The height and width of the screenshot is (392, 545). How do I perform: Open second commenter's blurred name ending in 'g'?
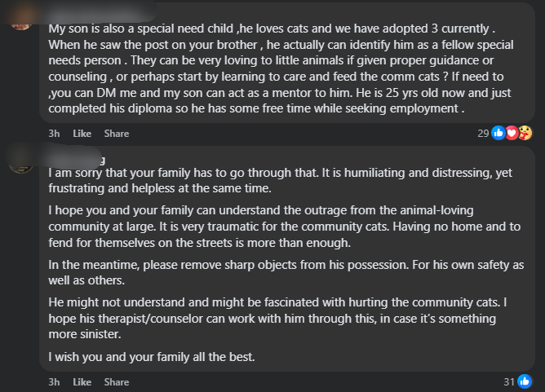[75, 160]
